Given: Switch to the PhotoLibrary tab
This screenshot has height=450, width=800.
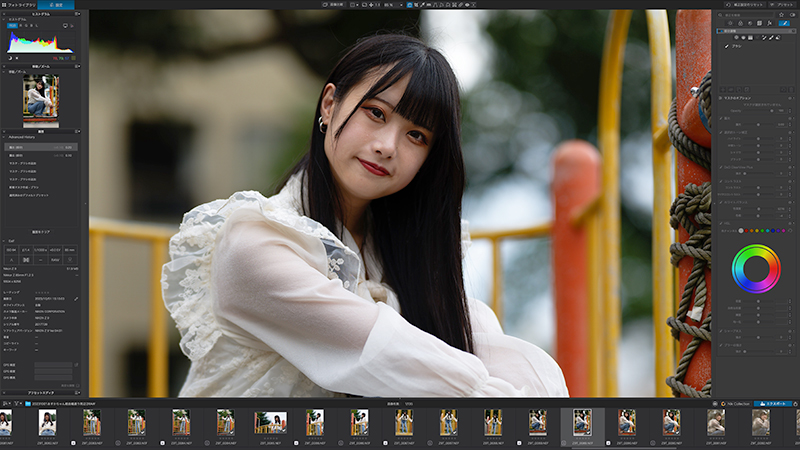Looking at the screenshot, I should [19, 5].
